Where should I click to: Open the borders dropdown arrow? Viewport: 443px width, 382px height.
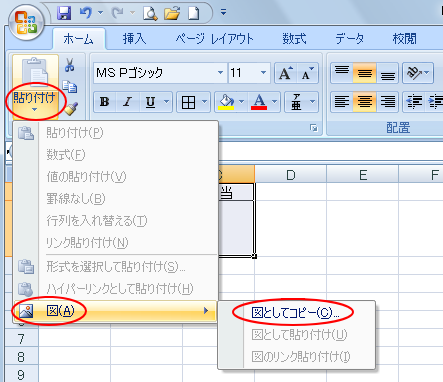click(x=204, y=102)
